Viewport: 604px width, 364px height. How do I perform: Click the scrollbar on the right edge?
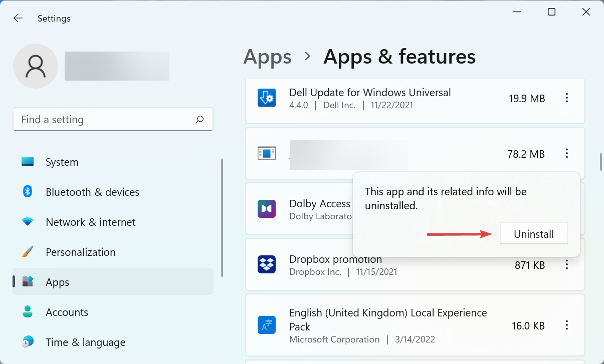(600, 162)
